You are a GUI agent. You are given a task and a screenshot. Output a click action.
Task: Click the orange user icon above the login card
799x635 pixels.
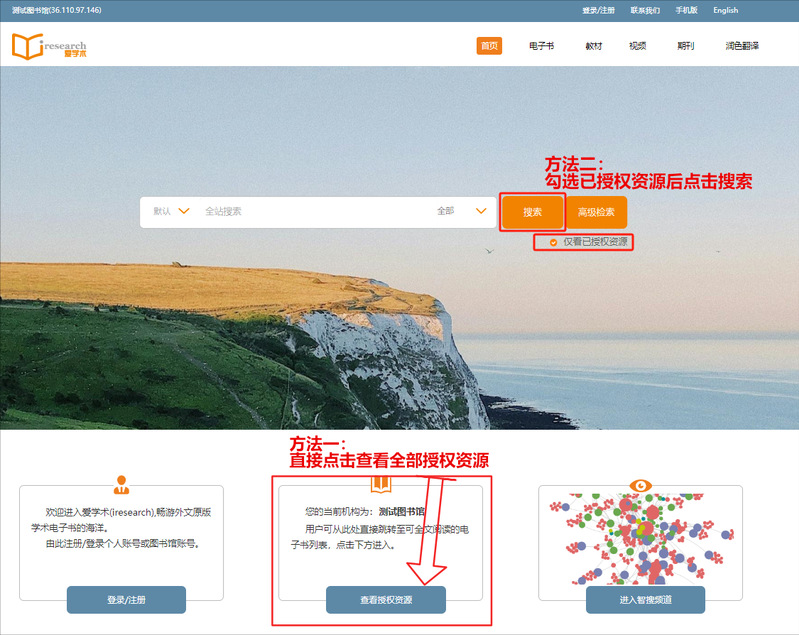pos(121,485)
